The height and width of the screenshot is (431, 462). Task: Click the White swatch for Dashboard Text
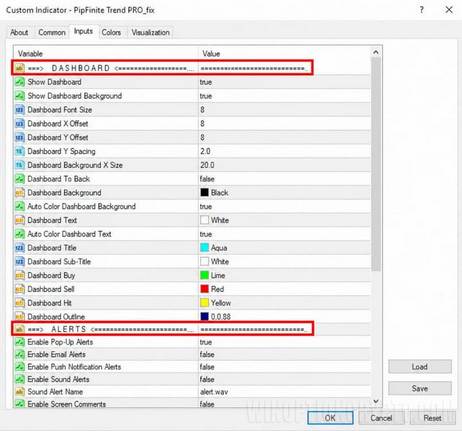204,220
